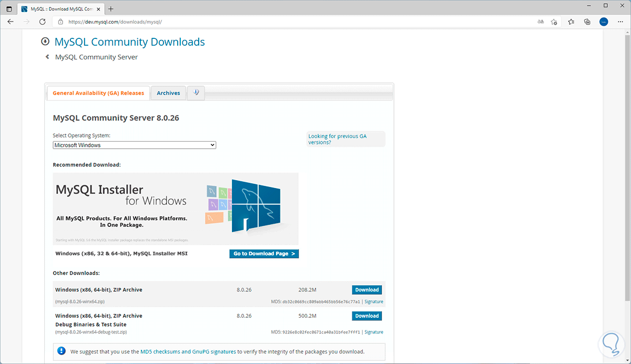This screenshot has width=631, height=364.
Task: Open Signature link for mysql-8.0.26-winx64.zip
Action: tap(374, 302)
